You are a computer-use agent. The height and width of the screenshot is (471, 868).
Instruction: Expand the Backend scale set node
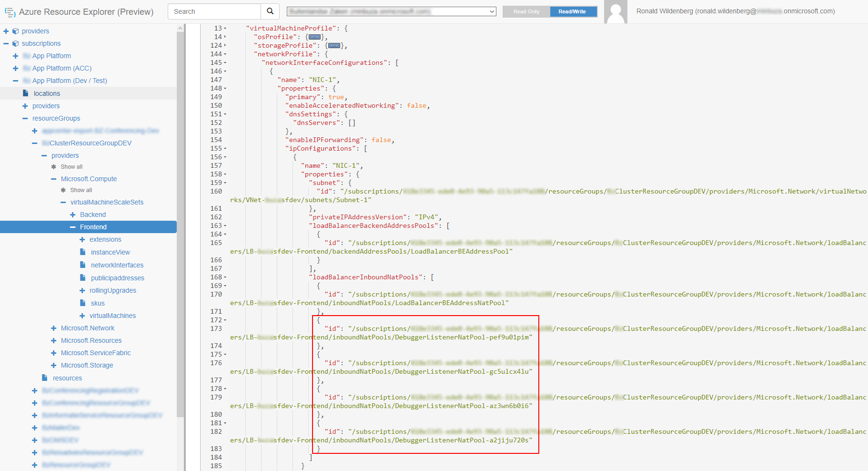(x=73, y=215)
